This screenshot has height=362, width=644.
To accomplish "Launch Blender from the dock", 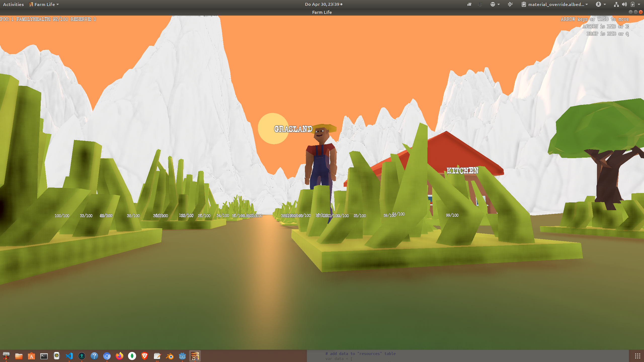I will pyautogui.click(x=170, y=356).
